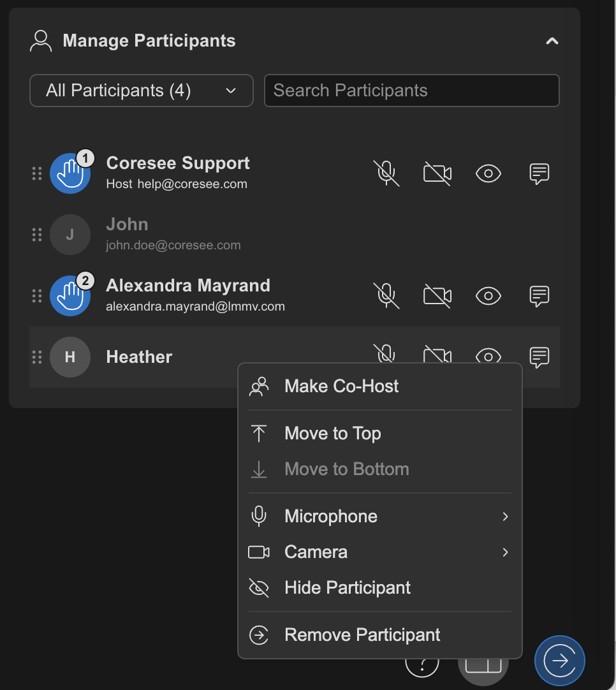
Task: Open the All Participants (4) dropdown
Action: [x=141, y=91]
